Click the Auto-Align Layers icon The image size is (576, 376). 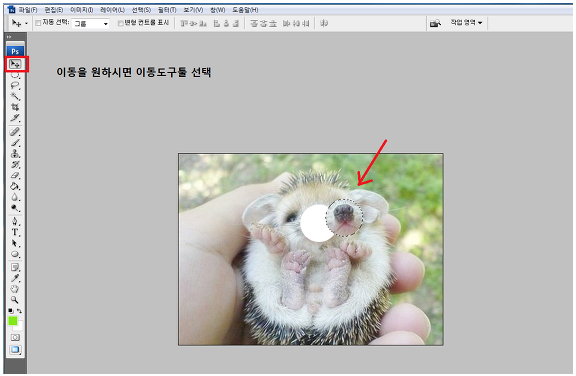point(324,24)
